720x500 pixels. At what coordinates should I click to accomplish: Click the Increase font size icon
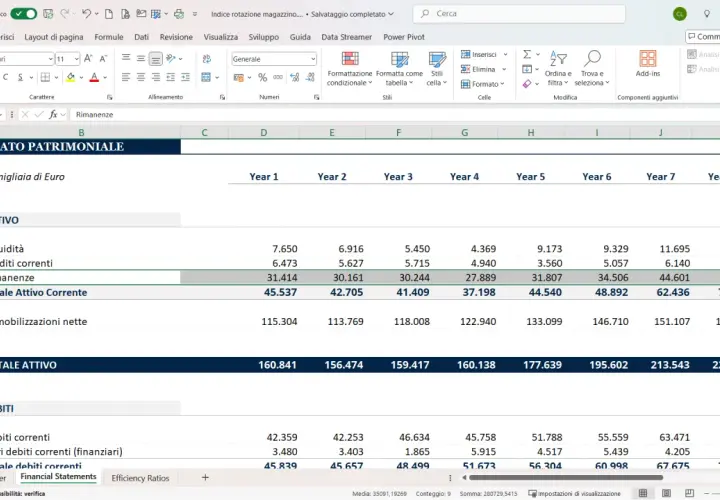click(89, 58)
